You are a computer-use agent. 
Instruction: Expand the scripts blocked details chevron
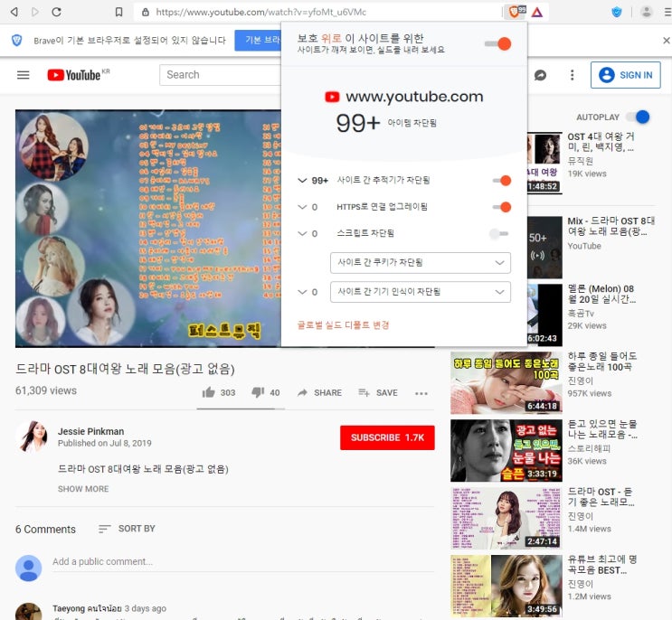click(302, 234)
